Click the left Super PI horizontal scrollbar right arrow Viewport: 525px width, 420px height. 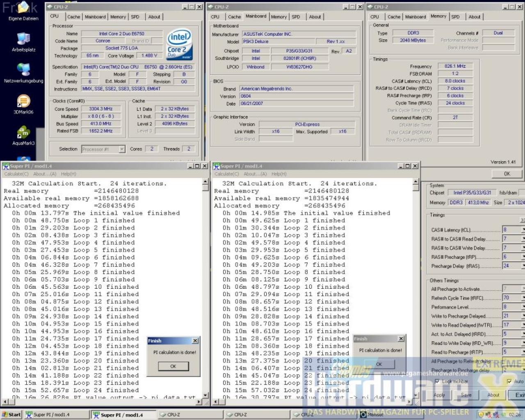coord(199,402)
